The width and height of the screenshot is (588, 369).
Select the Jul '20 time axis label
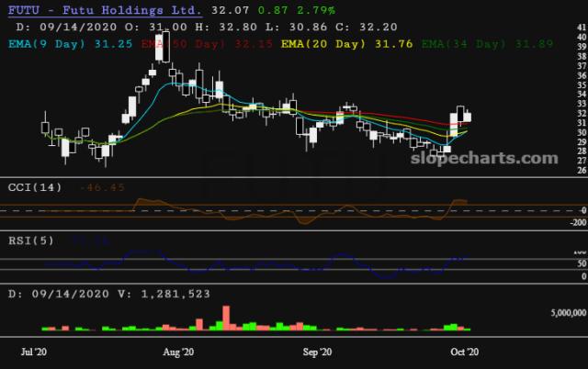click(x=34, y=352)
